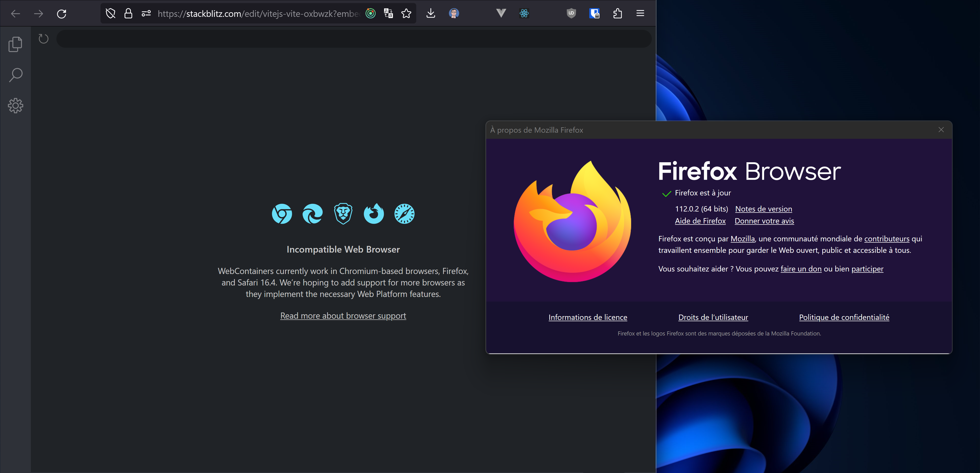Open the React Developer Tools extension
980x473 pixels.
[x=524, y=13]
